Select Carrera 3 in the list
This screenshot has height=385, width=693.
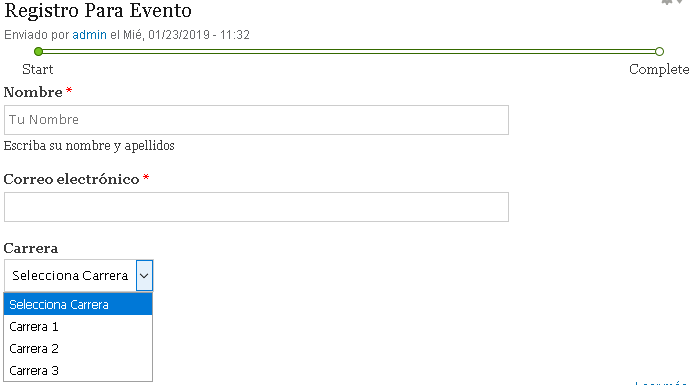tap(78, 370)
